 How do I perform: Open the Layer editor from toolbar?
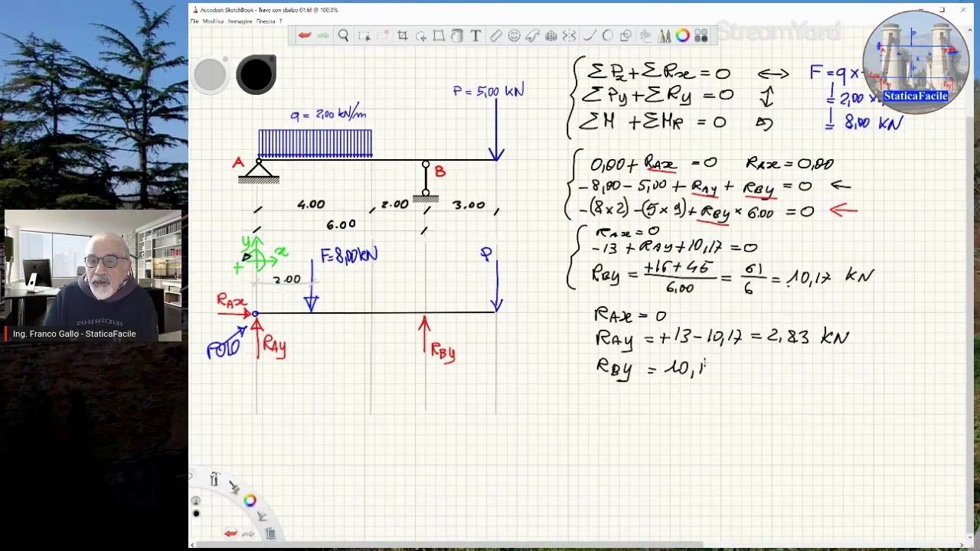click(645, 36)
